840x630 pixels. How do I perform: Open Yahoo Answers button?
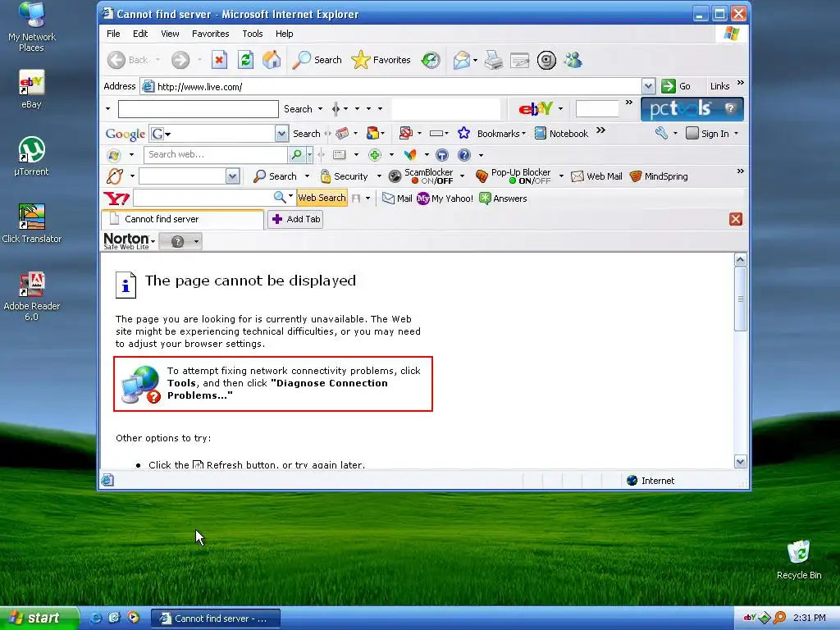(x=503, y=199)
